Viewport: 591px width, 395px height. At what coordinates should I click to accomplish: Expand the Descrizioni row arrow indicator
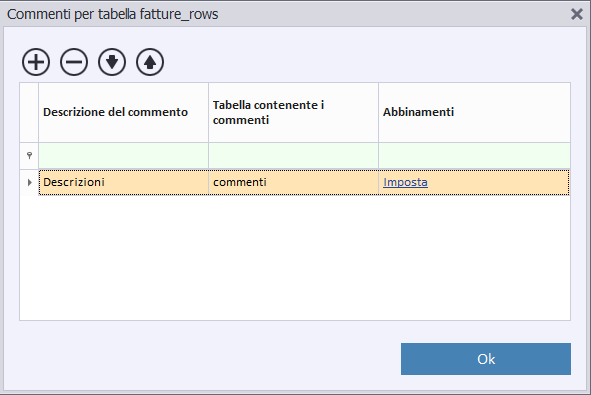29,182
